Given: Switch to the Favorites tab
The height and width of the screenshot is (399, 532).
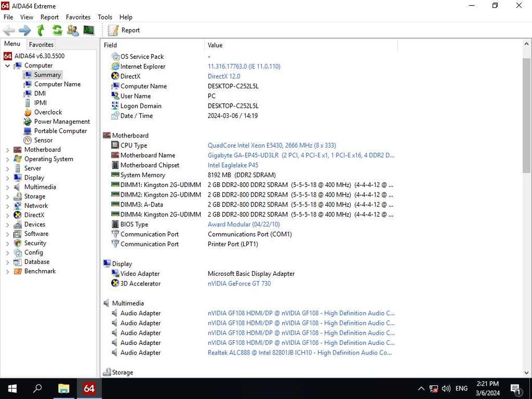Looking at the screenshot, I should 41,44.
